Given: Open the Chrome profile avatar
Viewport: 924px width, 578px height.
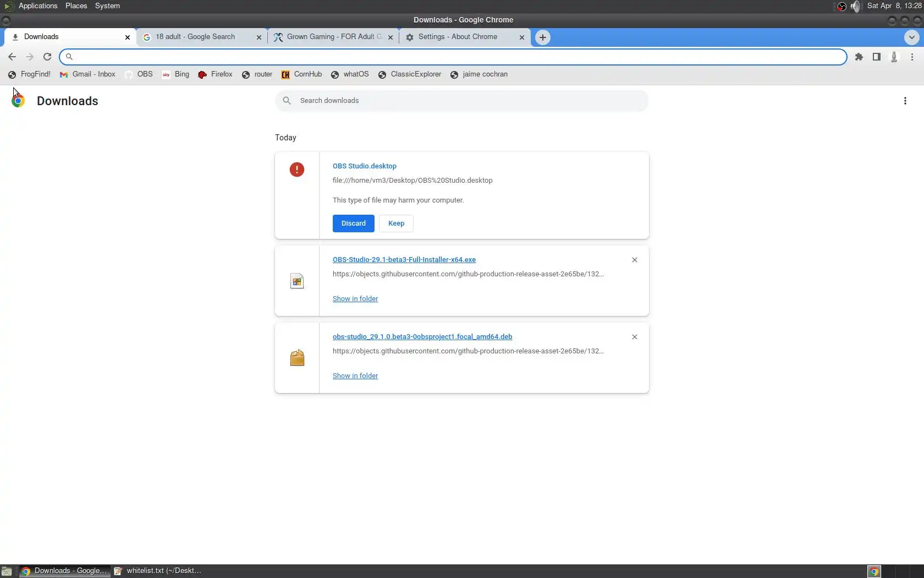Looking at the screenshot, I should pos(894,57).
